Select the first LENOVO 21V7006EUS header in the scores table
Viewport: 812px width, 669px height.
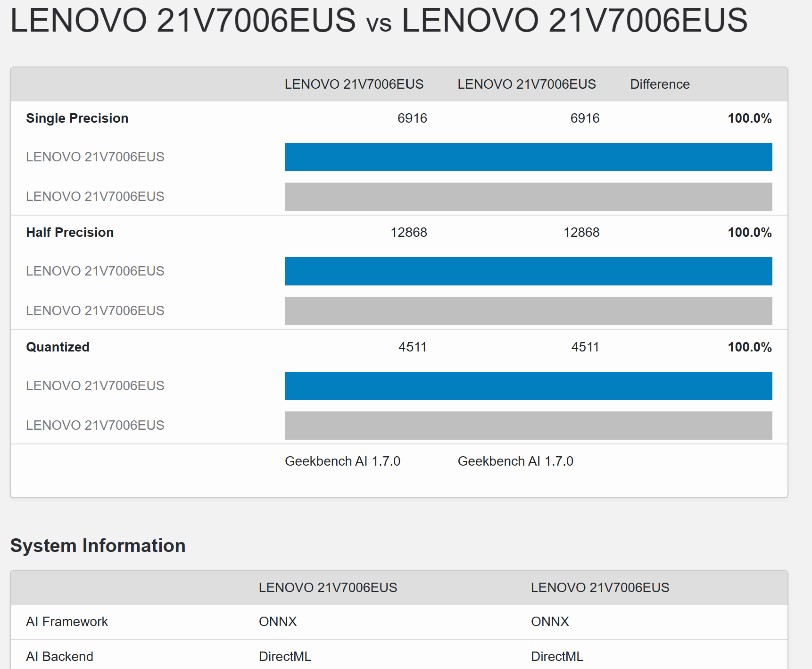[354, 84]
